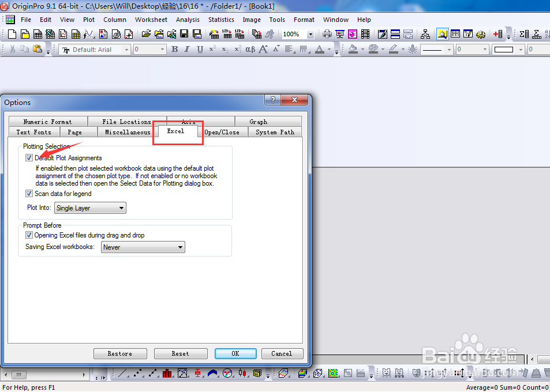The image size is (550, 392).
Task: Click the Open project folder icon
Action: pos(146,34)
